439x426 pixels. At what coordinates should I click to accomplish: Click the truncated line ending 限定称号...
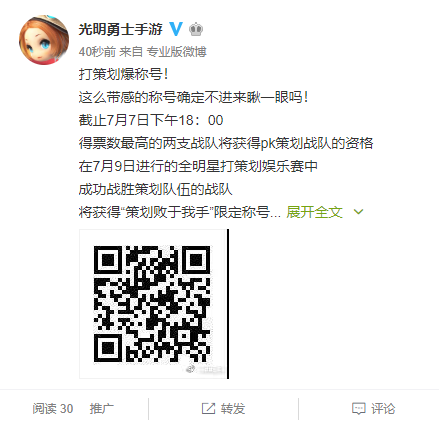pos(180,212)
